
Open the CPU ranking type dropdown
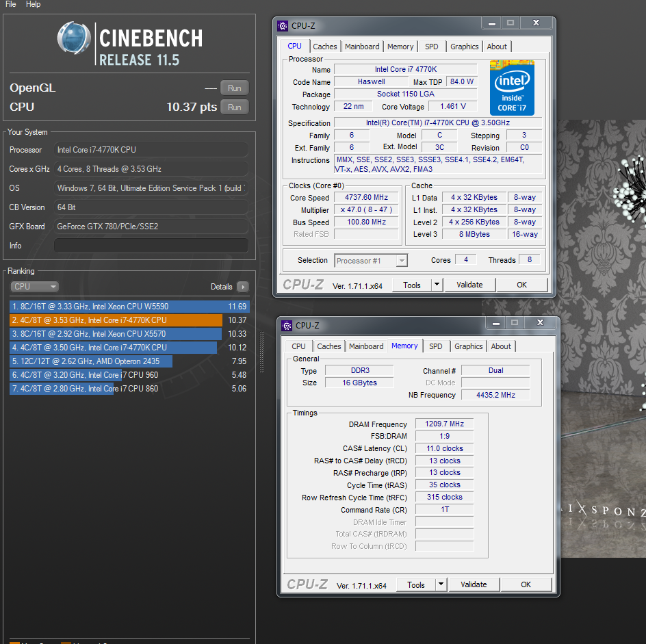(34, 286)
